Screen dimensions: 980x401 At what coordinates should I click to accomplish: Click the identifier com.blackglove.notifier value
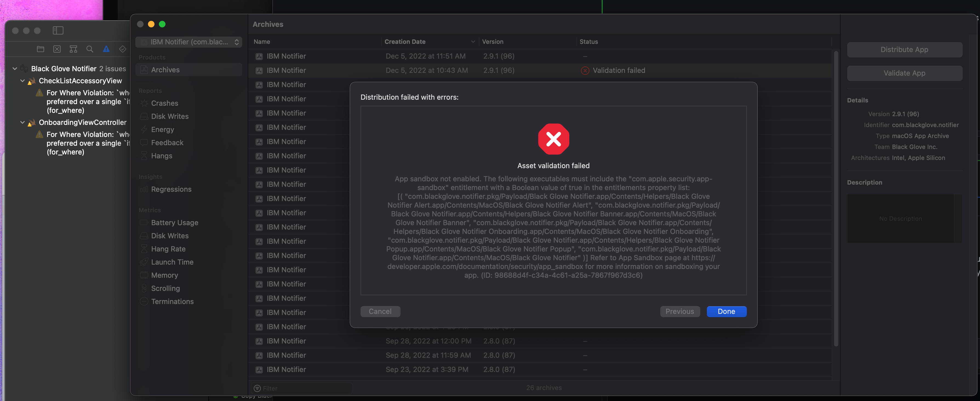[925, 125]
